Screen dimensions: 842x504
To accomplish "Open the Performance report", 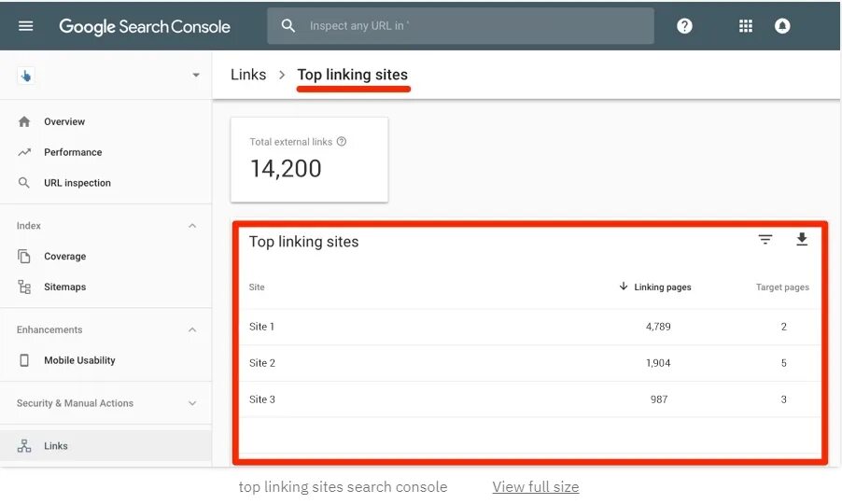I will click(x=72, y=152).
